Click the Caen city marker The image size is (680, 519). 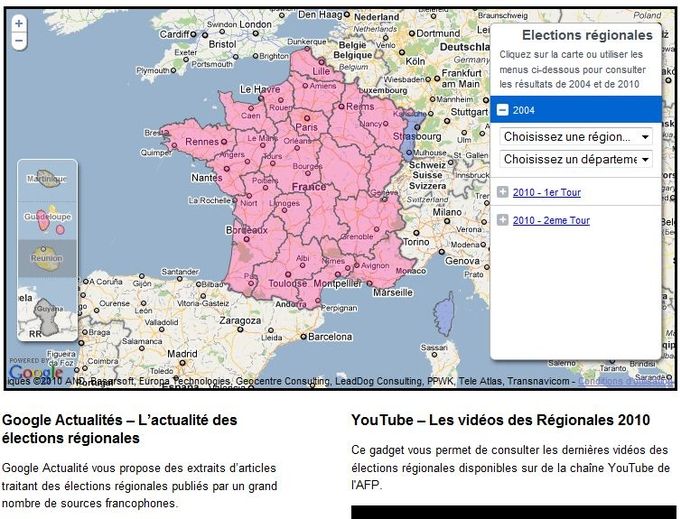(251, 108)
